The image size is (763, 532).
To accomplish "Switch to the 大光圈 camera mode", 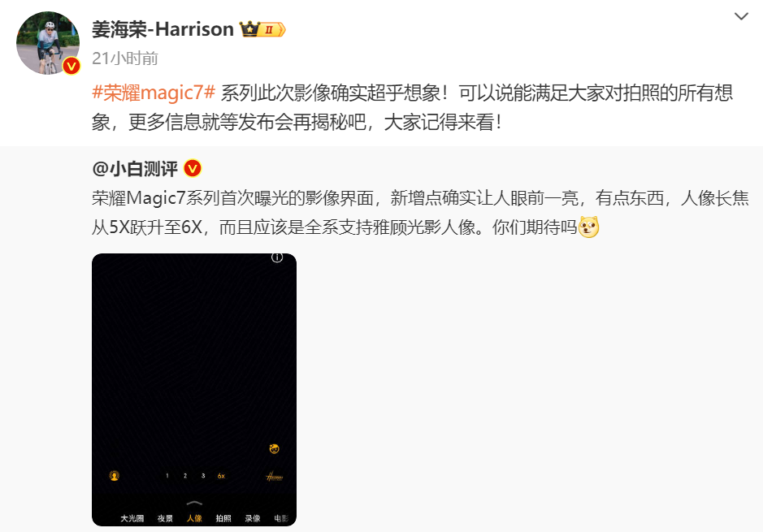I will [x=132, y=518].
